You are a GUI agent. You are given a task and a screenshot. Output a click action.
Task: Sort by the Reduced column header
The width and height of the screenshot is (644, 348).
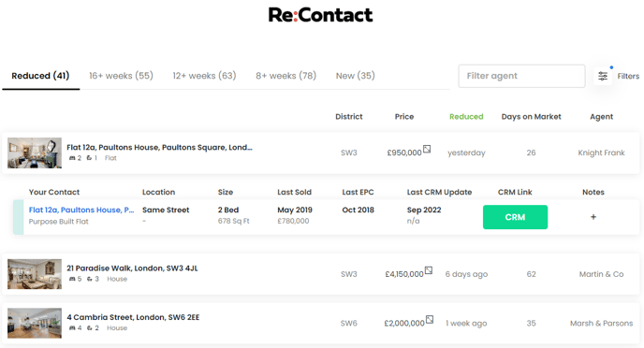pyautogui.click(x=466, y=117)
